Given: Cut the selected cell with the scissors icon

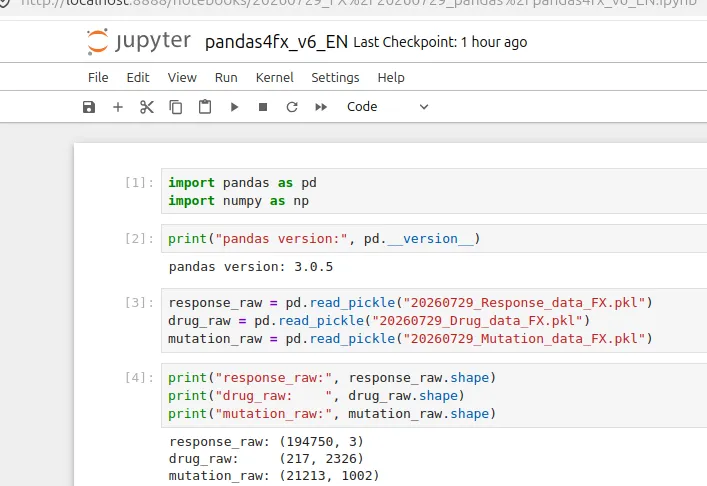Looking at the screenshot, I should 147,107.
